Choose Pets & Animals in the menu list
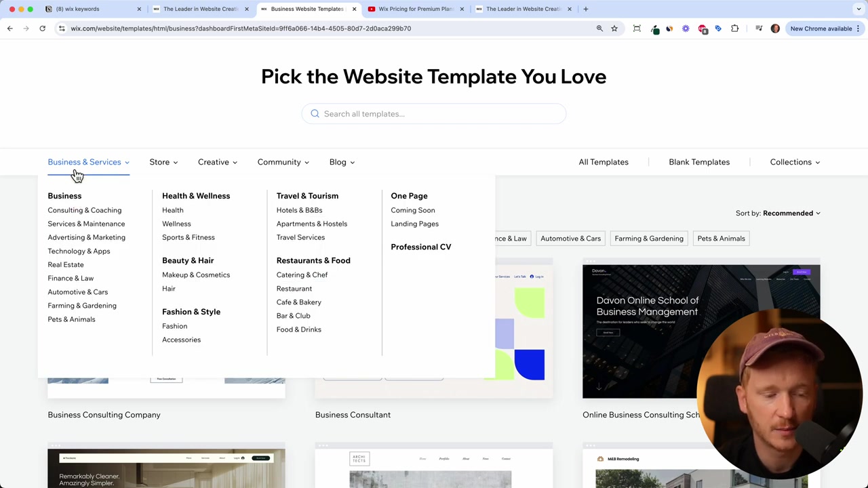 point(71,319)
